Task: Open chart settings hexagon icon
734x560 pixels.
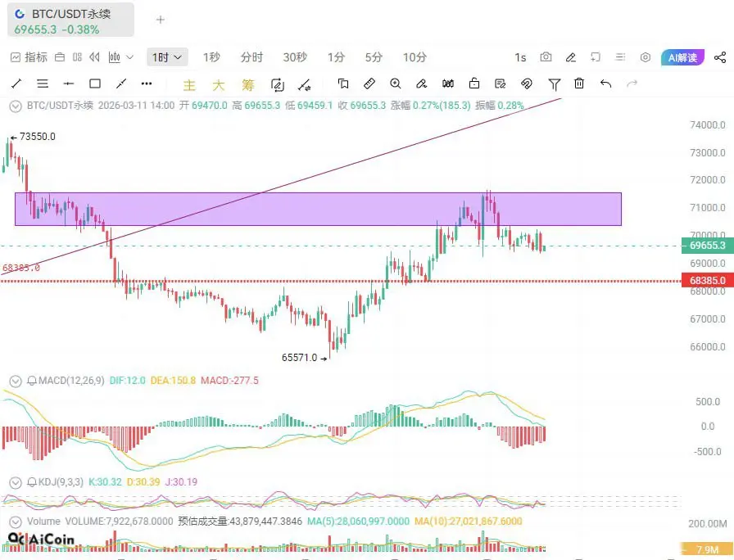Action: (646, 57)
